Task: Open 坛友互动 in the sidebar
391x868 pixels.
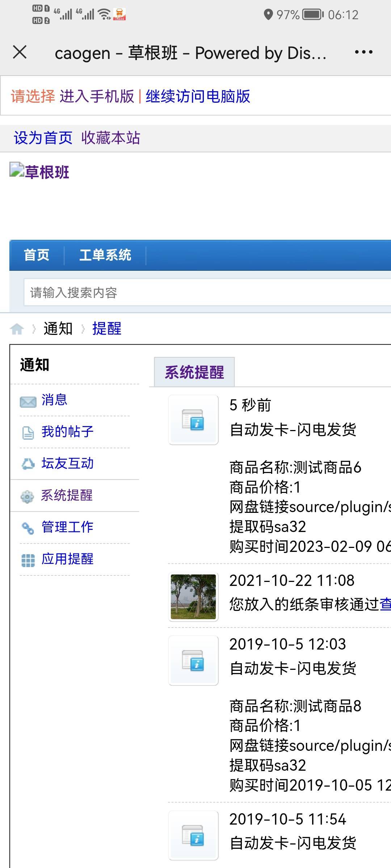Action: coord(68,464)
